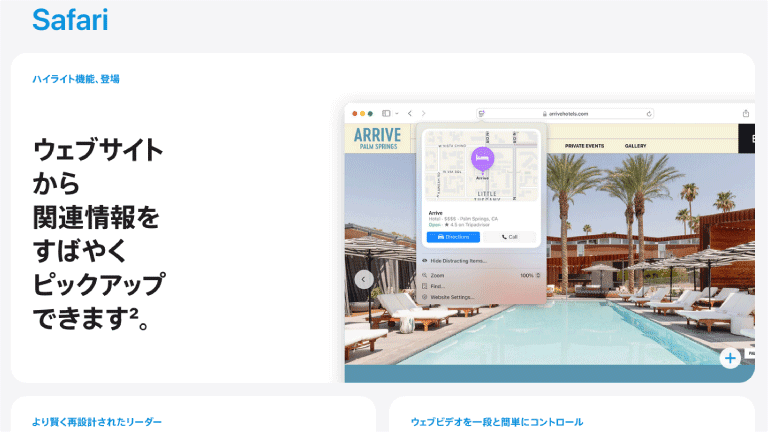Expand the sidebar dropdown arrow in toolbar

[397, 113]
